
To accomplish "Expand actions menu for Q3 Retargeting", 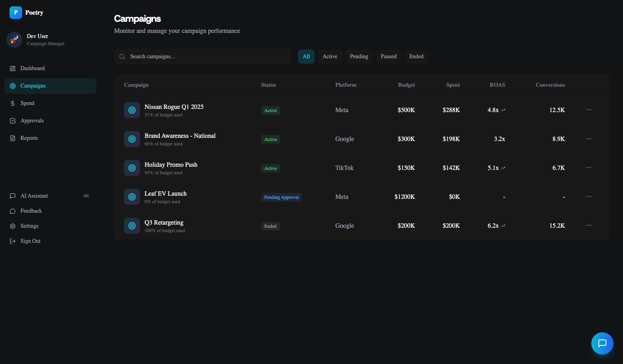I will point(589,225).
